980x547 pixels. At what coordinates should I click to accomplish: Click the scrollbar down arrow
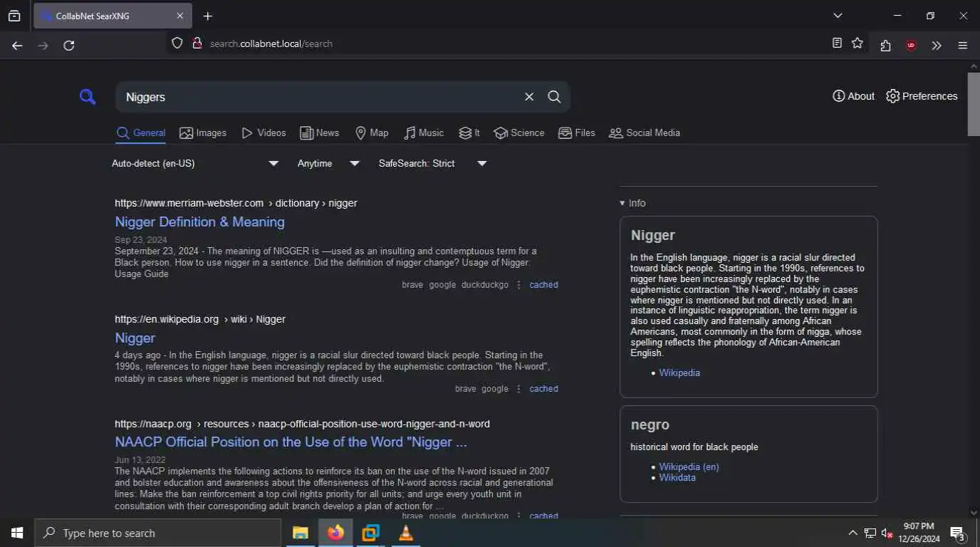click(x=974, y=512)
